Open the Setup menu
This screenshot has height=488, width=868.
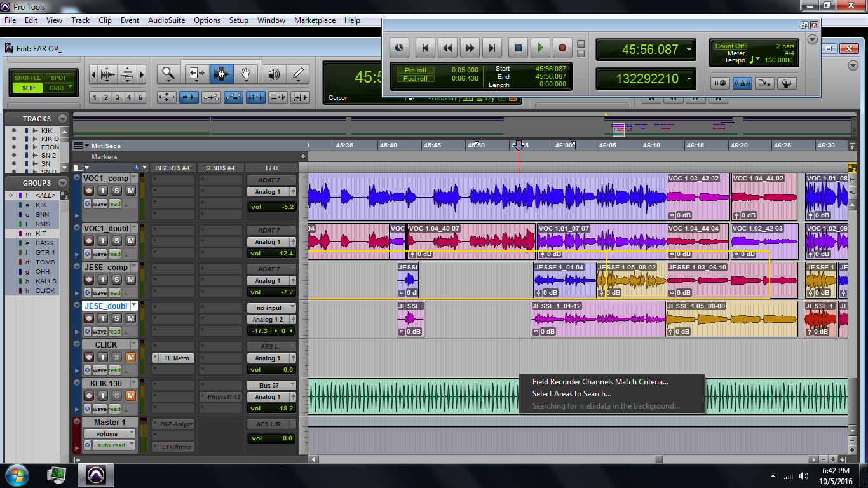tap(238, 20)
